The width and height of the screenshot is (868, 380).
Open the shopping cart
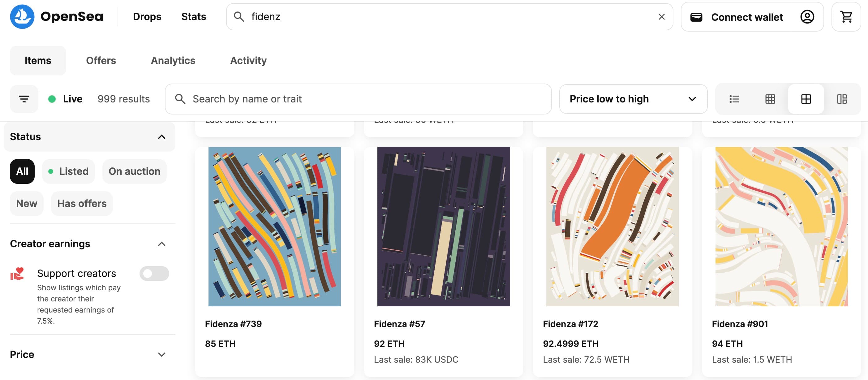[x=846, y=17]
